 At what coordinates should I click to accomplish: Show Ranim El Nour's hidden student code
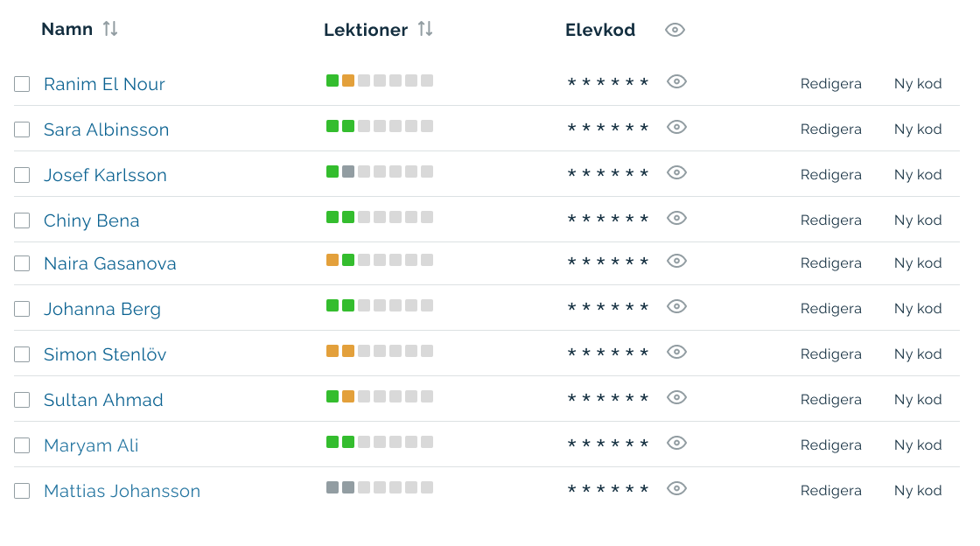pos(676,81)
